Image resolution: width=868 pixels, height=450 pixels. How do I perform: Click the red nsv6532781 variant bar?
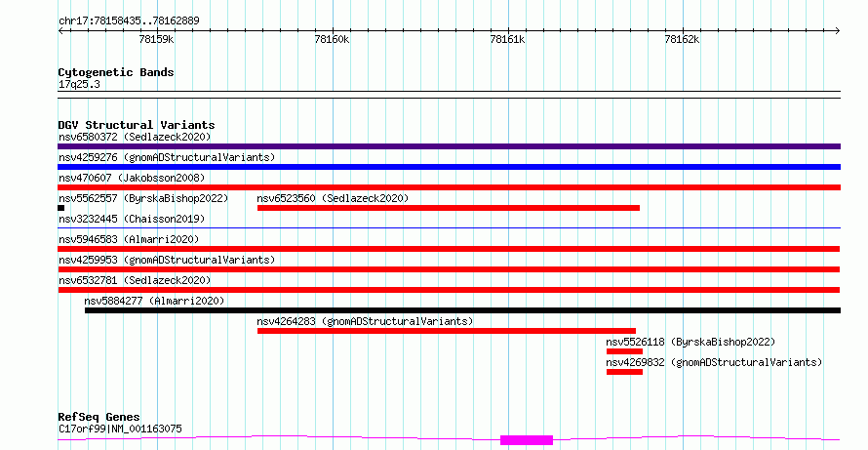click(x=449, y=290)
